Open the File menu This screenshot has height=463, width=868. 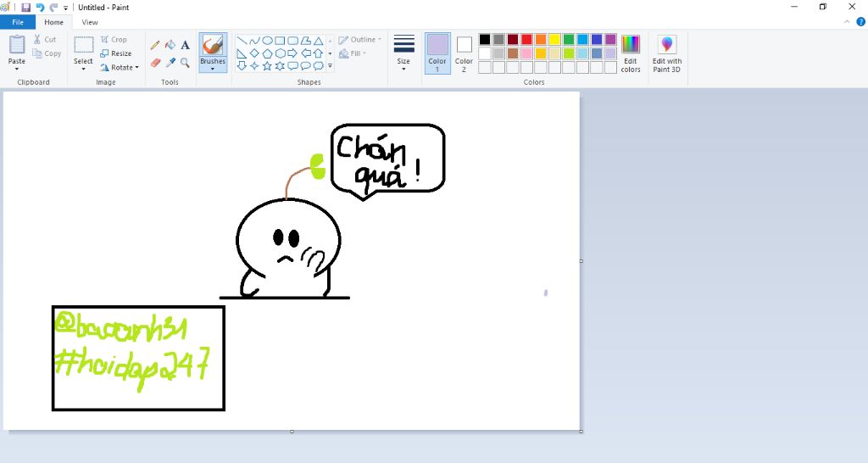pos(18,22)
